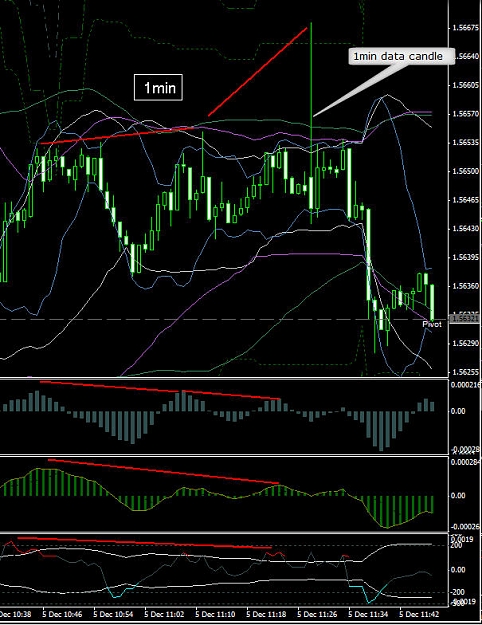Click the highlighted 1.56321 current price tag
Viewport: 482px width, 625px height.
[x=465, y=319]
